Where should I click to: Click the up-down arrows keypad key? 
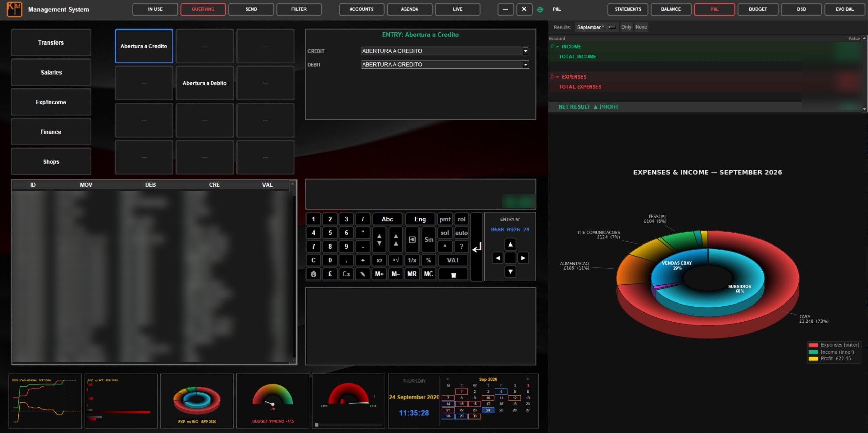click(379, 239)
